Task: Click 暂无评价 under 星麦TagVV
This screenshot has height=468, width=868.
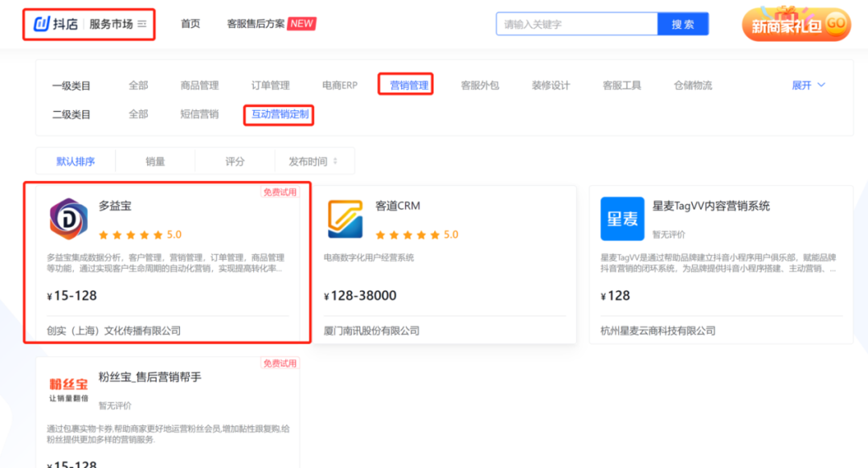Action: pos(669,235)
